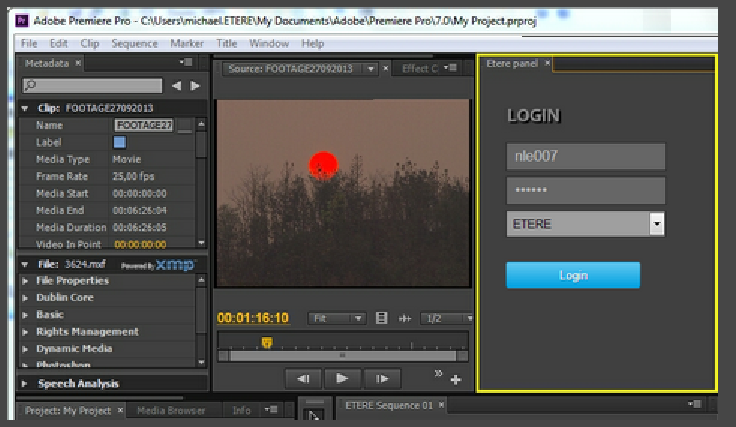Step forward one frame in Source monitor
Screen dimensions: 736x427
click(380, 378)
